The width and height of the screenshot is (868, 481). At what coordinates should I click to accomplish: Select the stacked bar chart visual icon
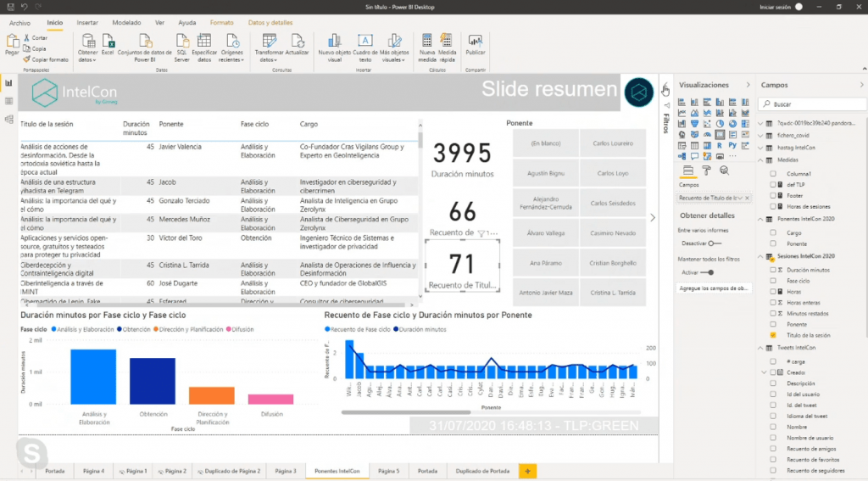682,103
